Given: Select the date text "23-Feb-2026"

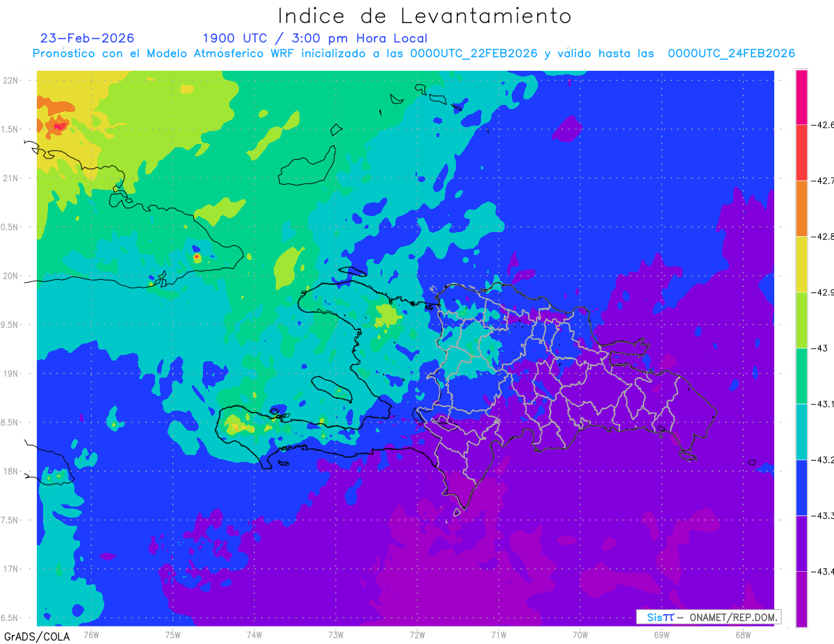Looking at the screenshot, I should coord(88,38).
